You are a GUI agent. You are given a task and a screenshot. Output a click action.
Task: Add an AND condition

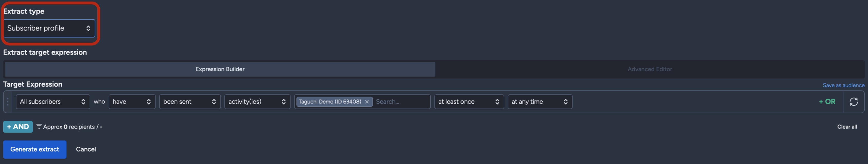coord(18,127)
